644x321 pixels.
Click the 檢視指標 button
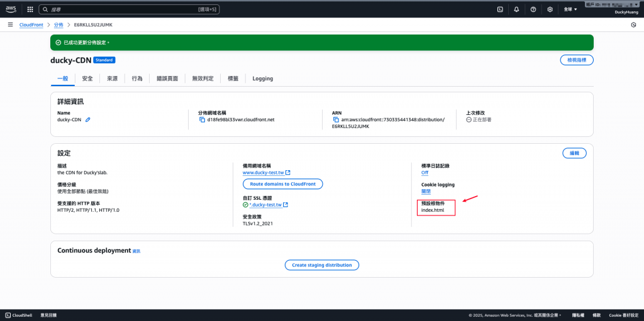pyautogui.click(x=577, y=60)
